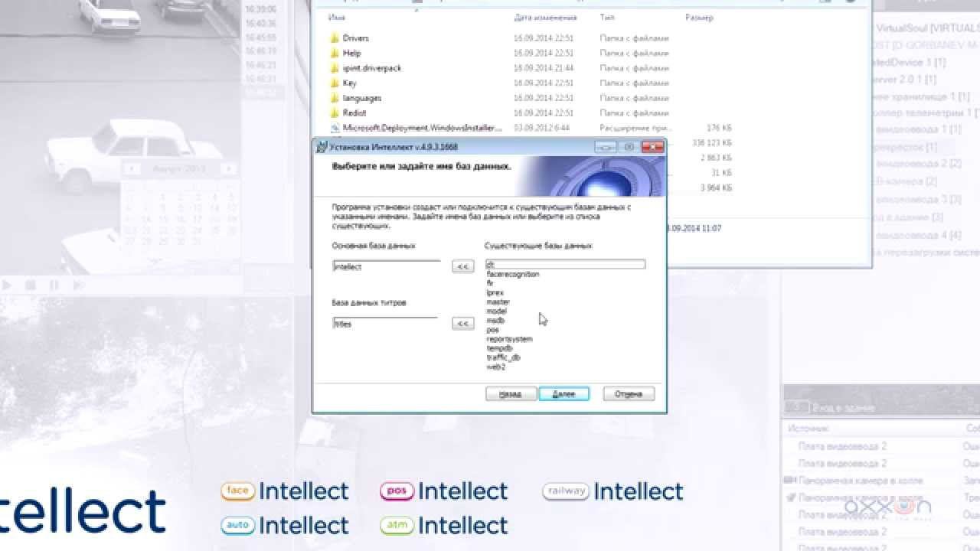Select msdb in existing databases list

[495, 321]
